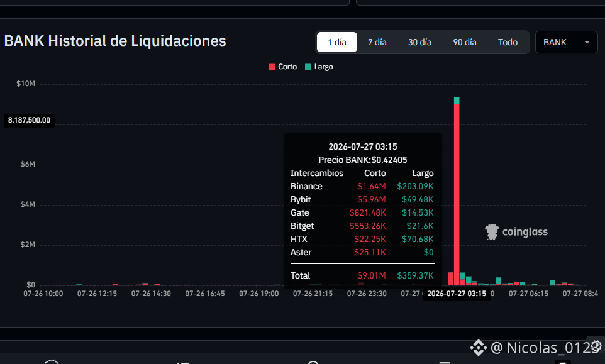Image resolution: width=605 pixels, height=364 pixels.
Task: Click the Bitget row name in tooltip
Action: tap(302, 226)
